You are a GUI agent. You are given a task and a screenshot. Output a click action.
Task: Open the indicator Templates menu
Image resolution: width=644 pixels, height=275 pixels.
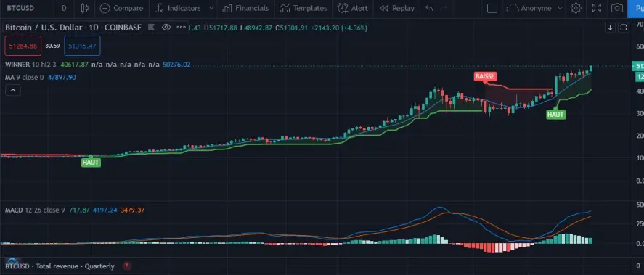[303, 8]
